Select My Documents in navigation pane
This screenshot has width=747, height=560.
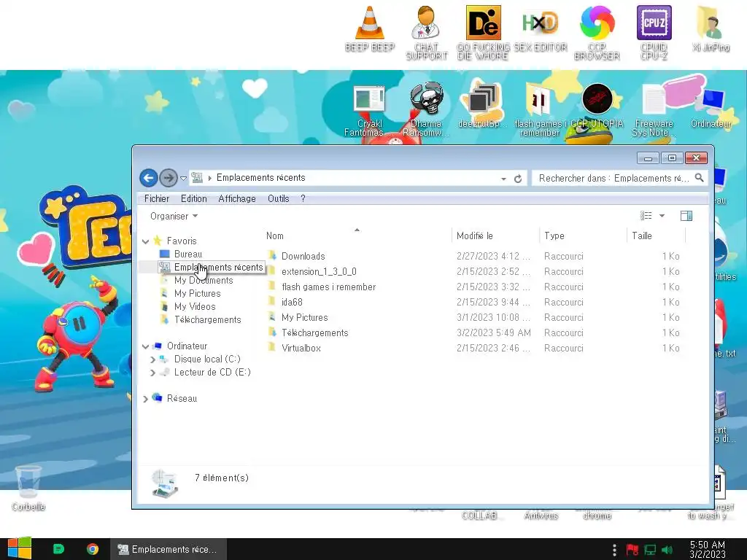[204, 281]
